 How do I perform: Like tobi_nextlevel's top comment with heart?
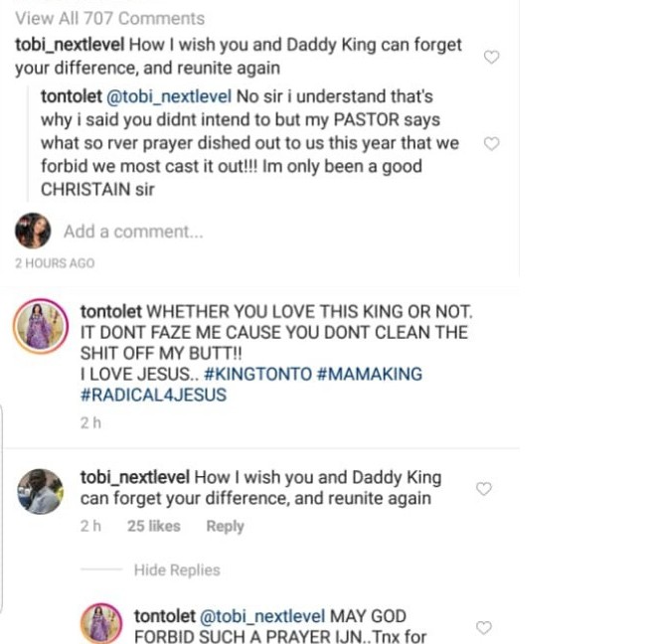pyautogui.click(x=490, y=58)
